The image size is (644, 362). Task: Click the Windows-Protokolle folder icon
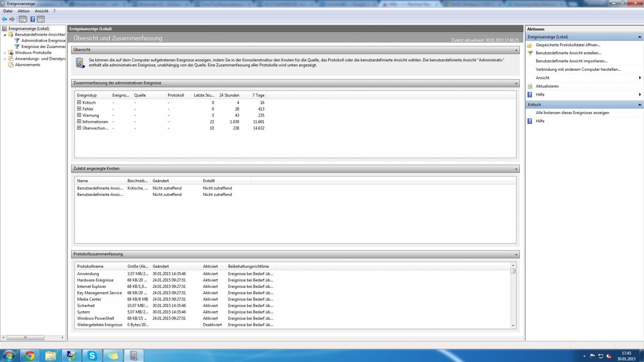pos(11,53)
